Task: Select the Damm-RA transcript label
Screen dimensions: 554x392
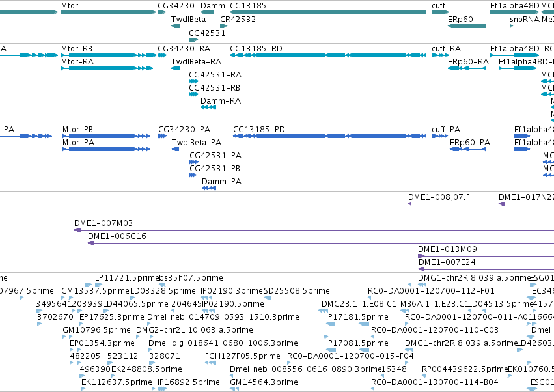Action: point(221,101)
